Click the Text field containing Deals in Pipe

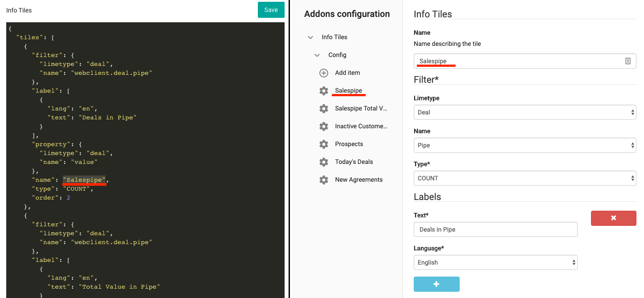point(495,229)
